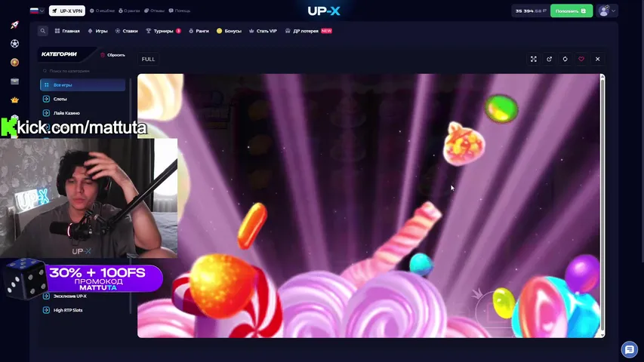Screen dimensions: 644x362
Task: Open the user avatar profile dropdown
Action: point(607,11)
